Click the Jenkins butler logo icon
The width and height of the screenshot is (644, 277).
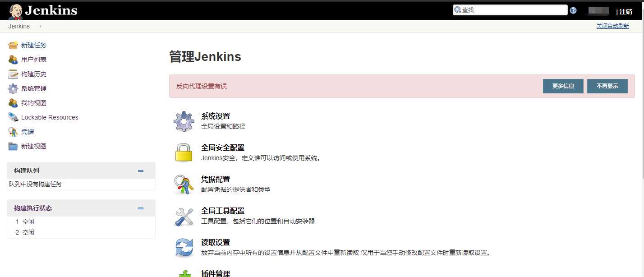16,11
